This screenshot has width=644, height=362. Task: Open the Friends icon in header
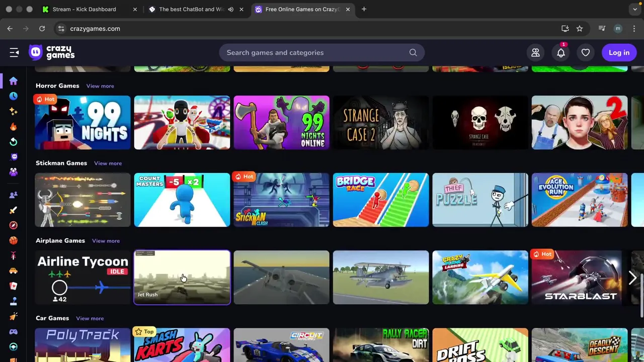pos(535,52)
